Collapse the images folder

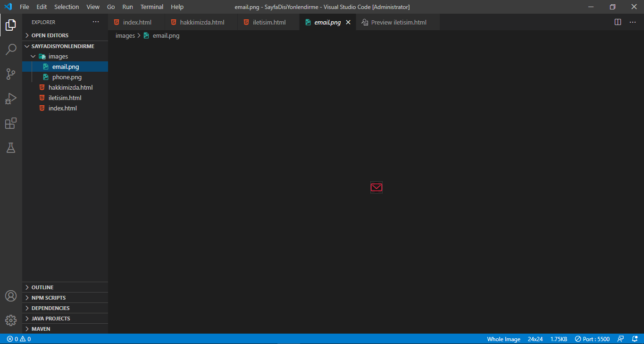(x=58, y=57)
